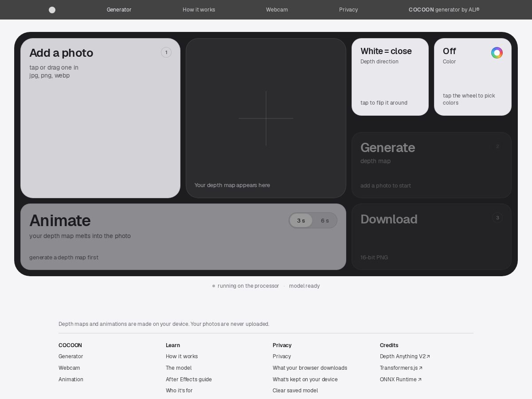Click the step 3 badge on Download

point(497,218)
